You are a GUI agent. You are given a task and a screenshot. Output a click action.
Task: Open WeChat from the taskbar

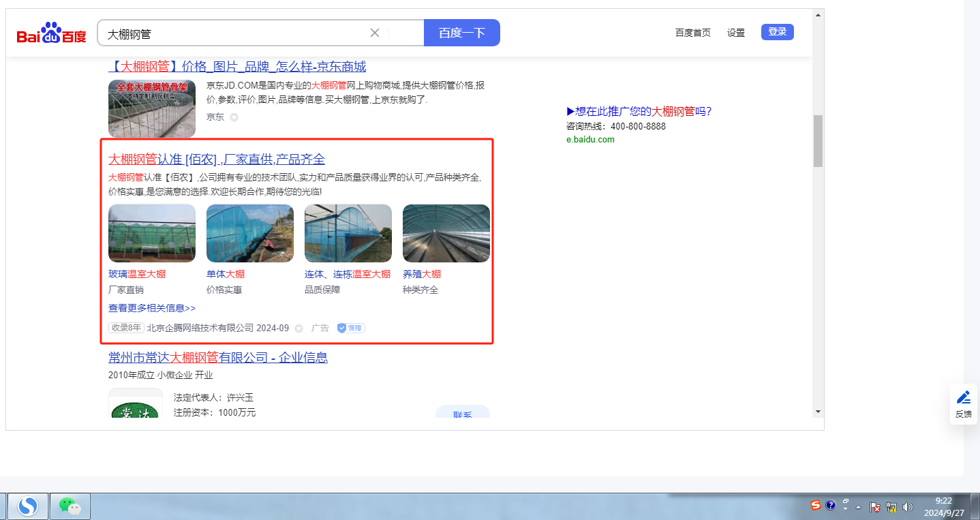70,506
